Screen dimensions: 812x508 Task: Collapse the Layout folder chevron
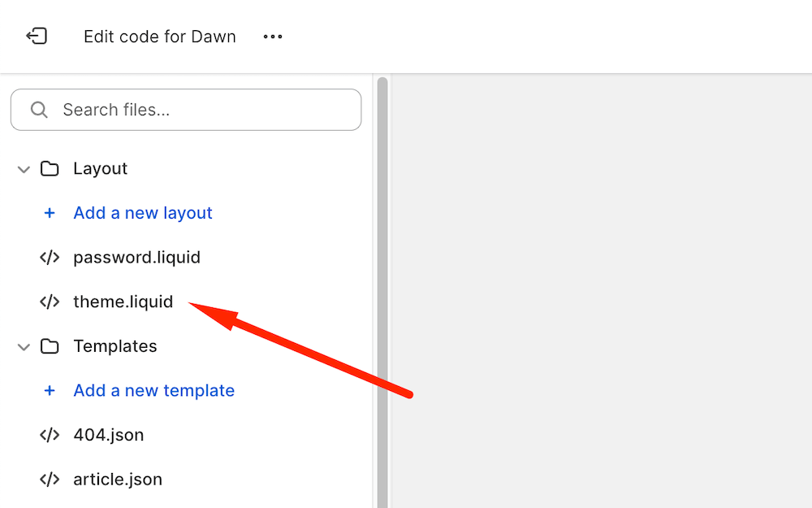point(24,169)
